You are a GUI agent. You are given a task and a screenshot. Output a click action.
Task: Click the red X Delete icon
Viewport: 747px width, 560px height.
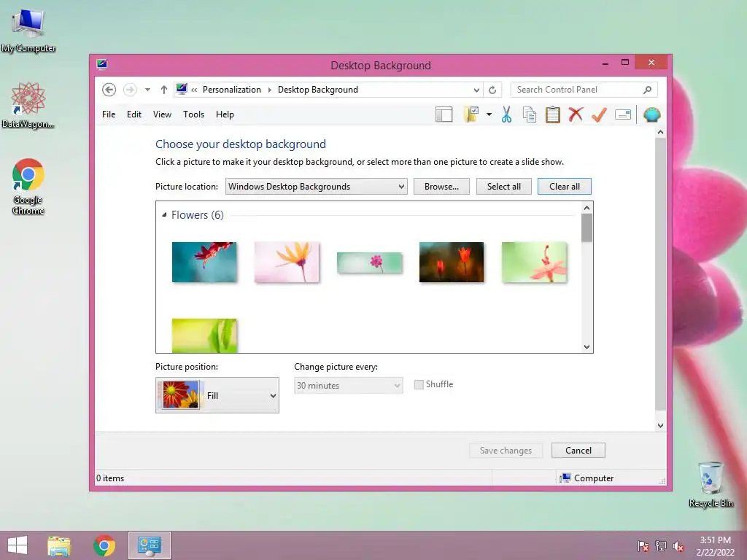coord(576,114)
